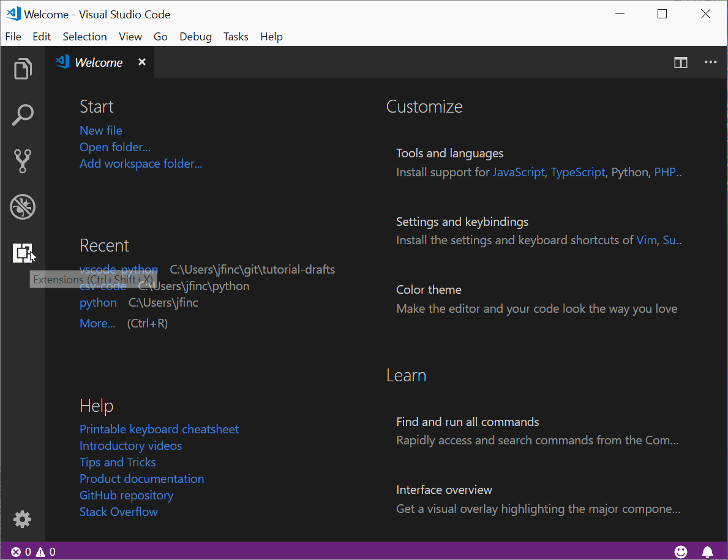Click the feedback smiley in the status bar
Viewport: 728px width, 560px height.
[681, 551]
